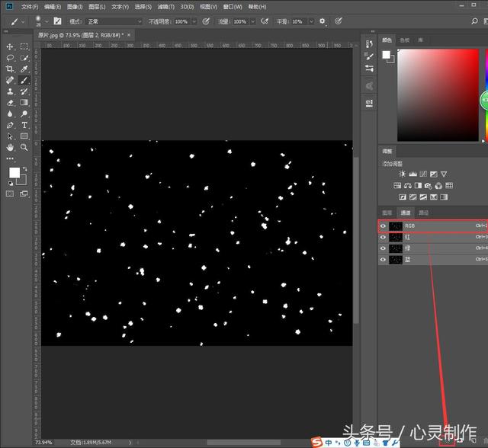Image resolution: width=488 pixels, height=448 pixels.
Task: Switch to the 路径 tab
Action: coord(424,213)
